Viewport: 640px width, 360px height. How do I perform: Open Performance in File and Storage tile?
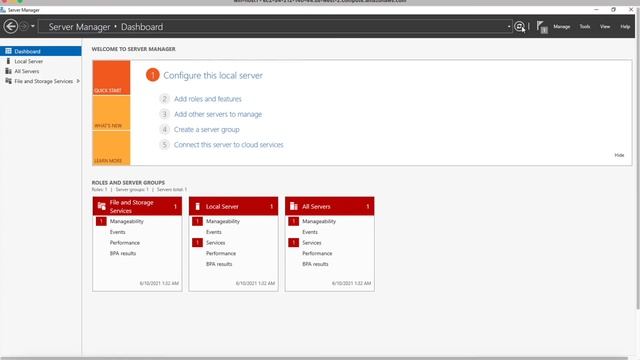click(x=124, y=242)
